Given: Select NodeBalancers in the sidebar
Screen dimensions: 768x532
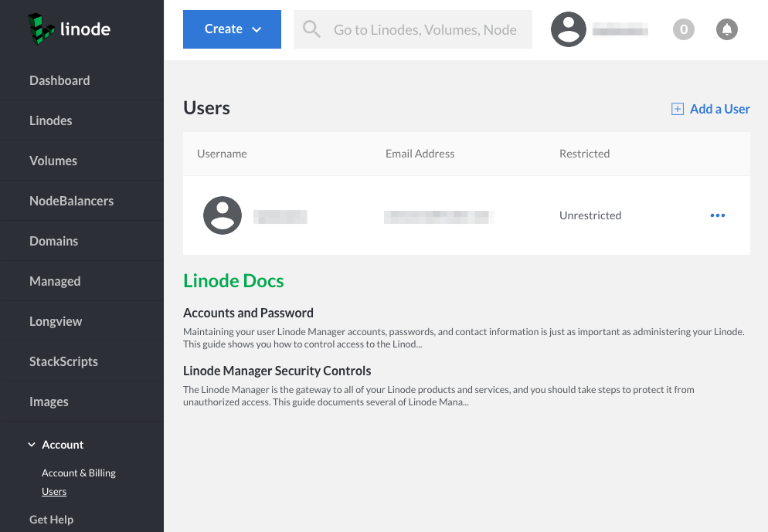Looking at the screenshot, I should pyautogui.click(x=71, y=201).
